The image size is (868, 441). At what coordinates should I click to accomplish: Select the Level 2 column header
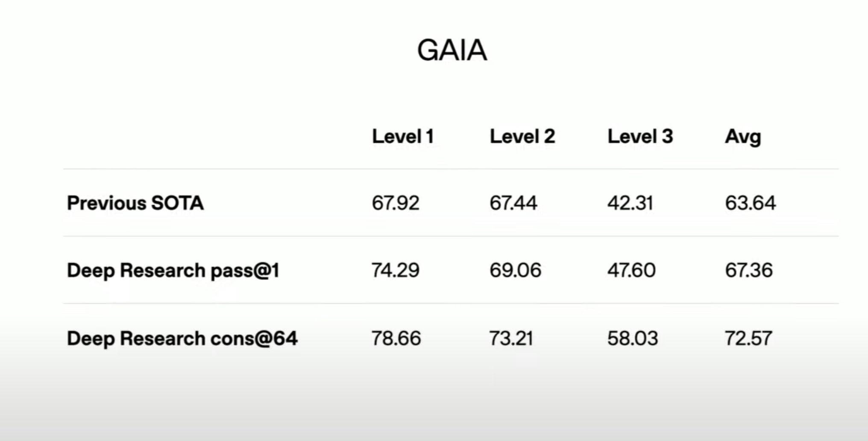click(522, 137)
